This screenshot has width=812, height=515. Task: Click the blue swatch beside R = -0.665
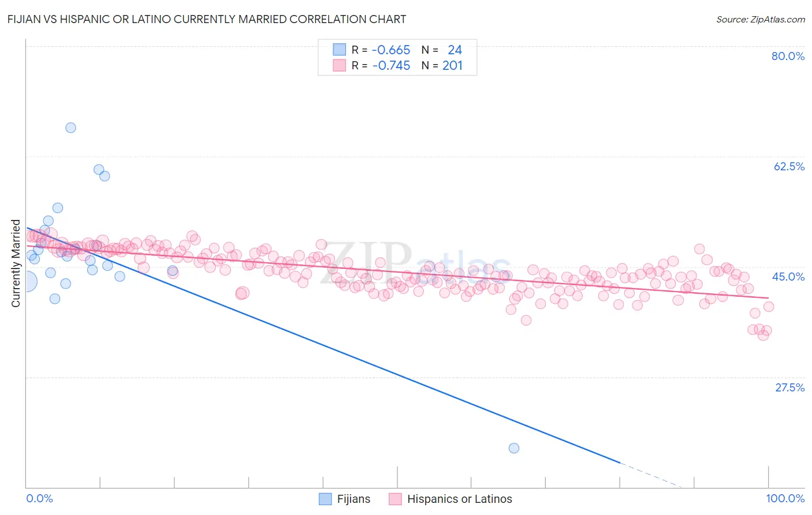coord(339,50)
